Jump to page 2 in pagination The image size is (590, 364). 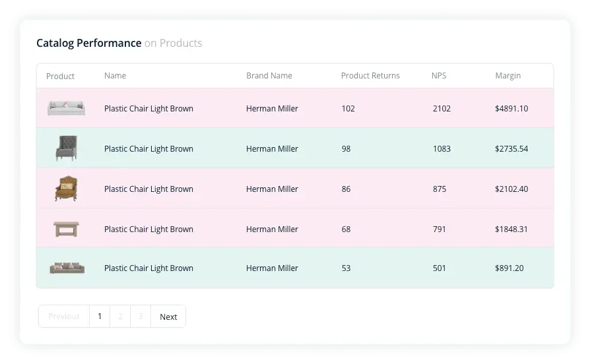(x=120, y=317)
